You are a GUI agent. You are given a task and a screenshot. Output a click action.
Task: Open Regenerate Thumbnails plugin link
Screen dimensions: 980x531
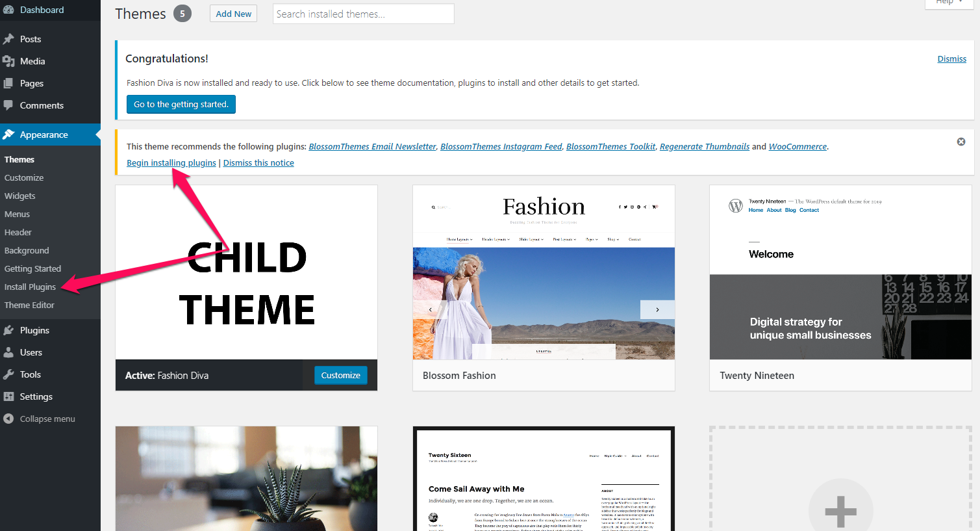point(705,146)
